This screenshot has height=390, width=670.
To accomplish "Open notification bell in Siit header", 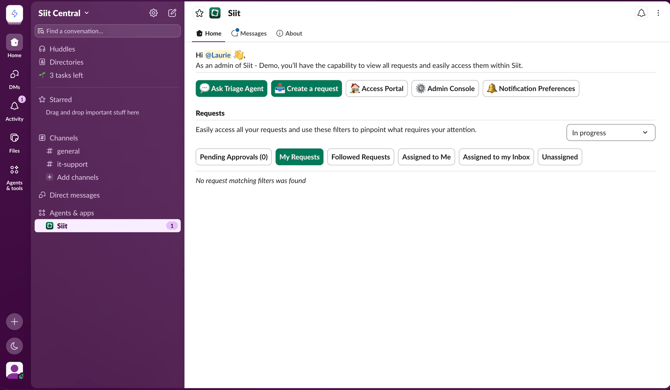I will (641, 13).
